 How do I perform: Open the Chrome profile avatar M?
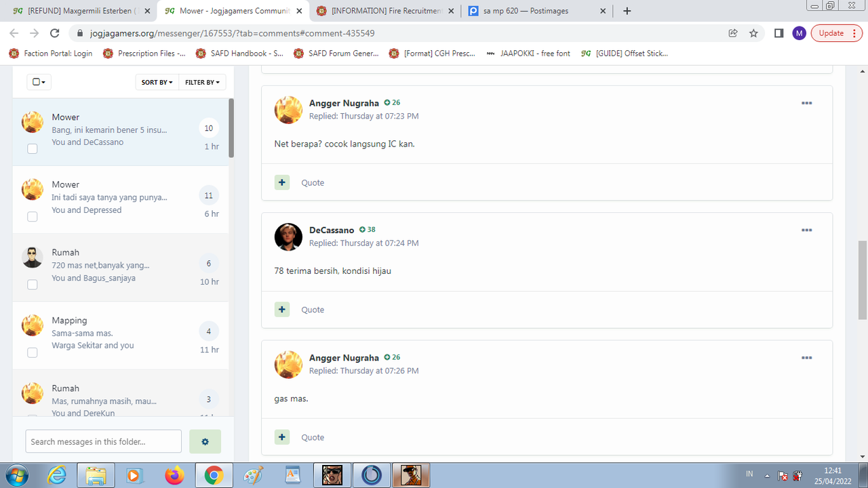pyautogui.click(x=800, y=33)
